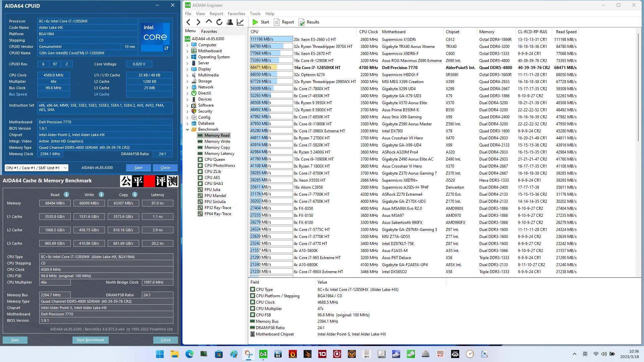This screenshot has width=644, height=362.
Task: Sort by the CPU Clock column header
Action: [368, 32]
